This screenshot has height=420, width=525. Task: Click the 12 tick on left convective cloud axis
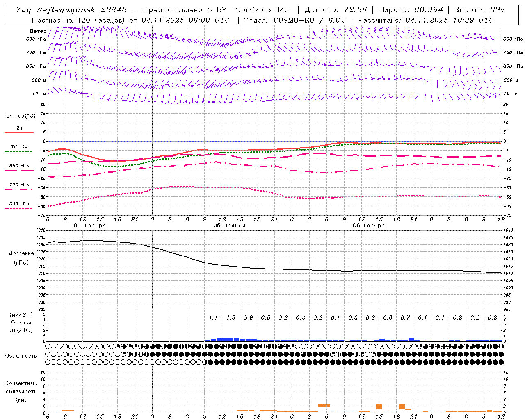[43, 372]
